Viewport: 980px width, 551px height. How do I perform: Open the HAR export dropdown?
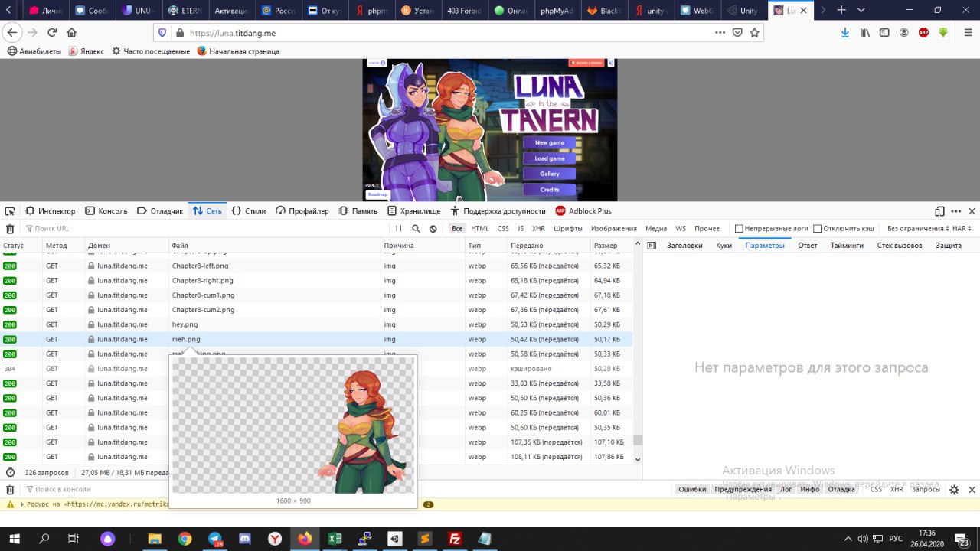(962, 229)
